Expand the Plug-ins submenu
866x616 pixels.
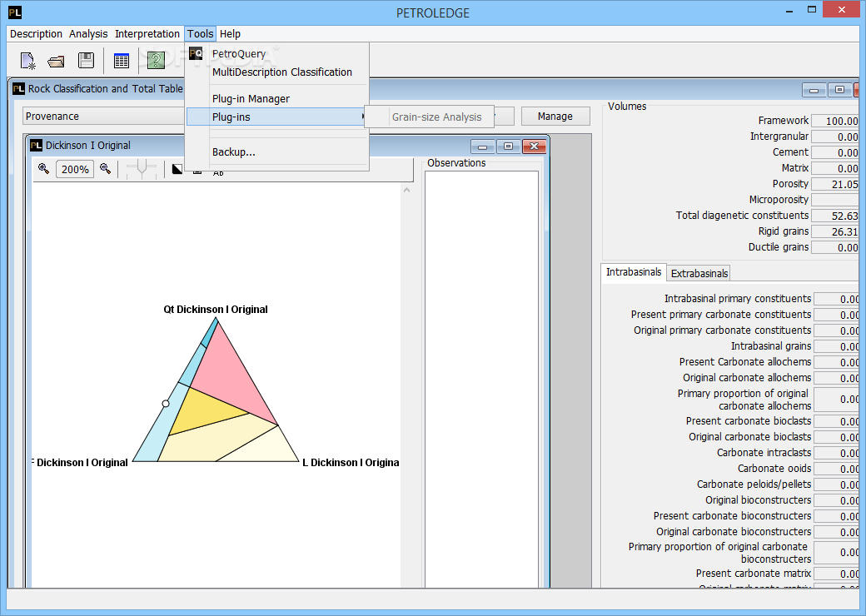coord(277,117)
